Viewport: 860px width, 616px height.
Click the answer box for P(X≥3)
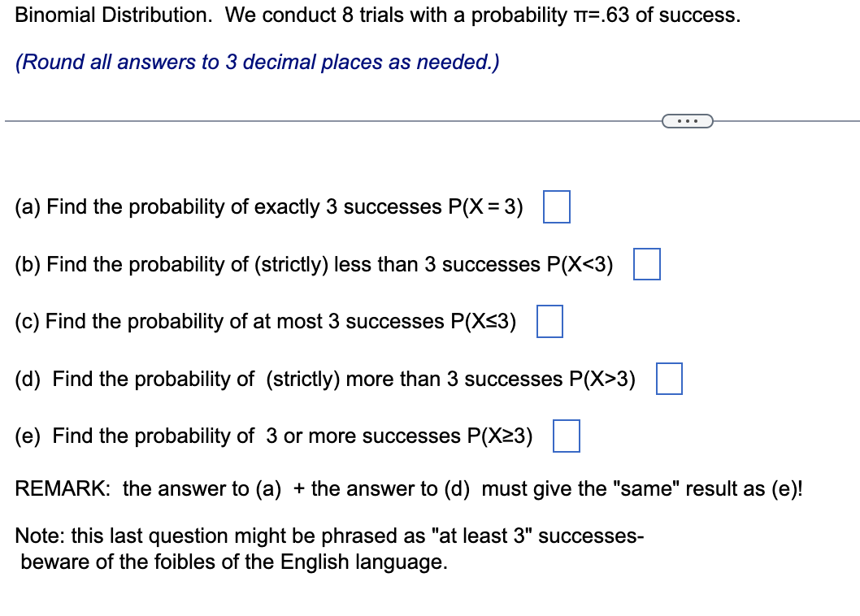point(567,436)
